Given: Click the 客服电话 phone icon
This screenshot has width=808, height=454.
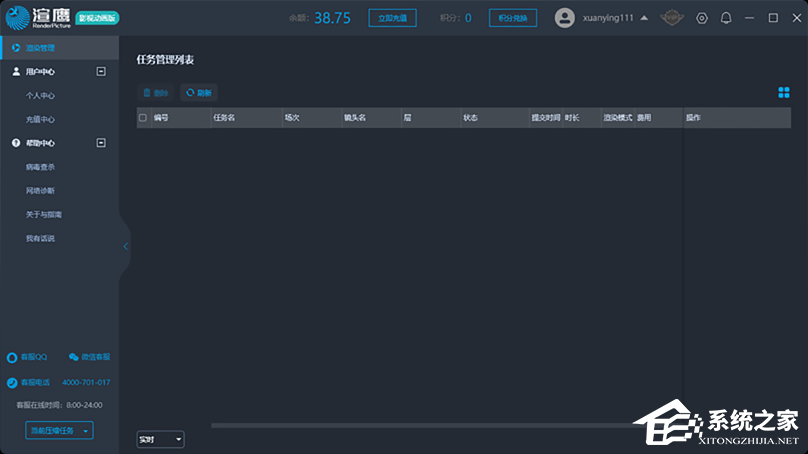Looking at the screenshot, I should tap(12, 383).
